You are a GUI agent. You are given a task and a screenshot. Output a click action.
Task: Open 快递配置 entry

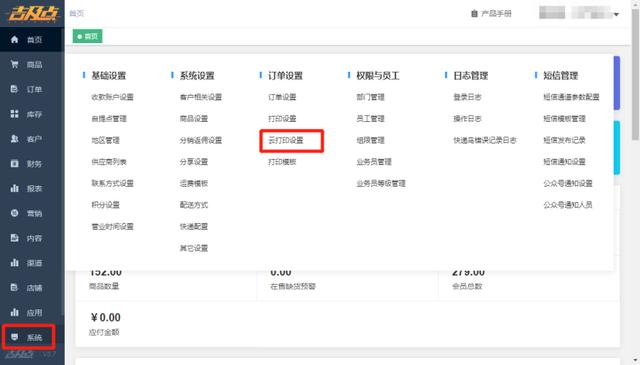194,227
